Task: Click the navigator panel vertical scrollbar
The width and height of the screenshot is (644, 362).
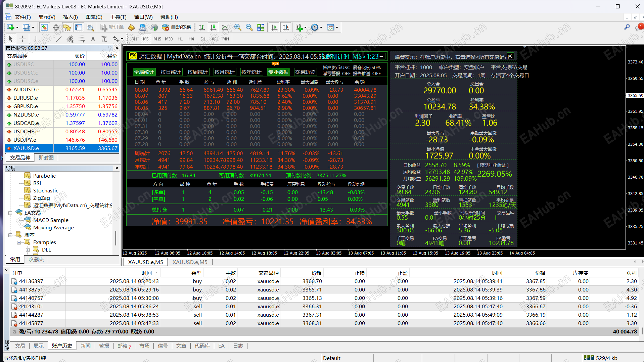Action: [116, 238]
